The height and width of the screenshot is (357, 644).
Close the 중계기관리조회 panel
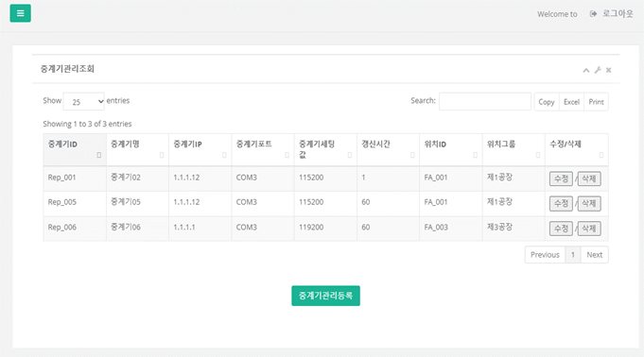tap(609, 70)
